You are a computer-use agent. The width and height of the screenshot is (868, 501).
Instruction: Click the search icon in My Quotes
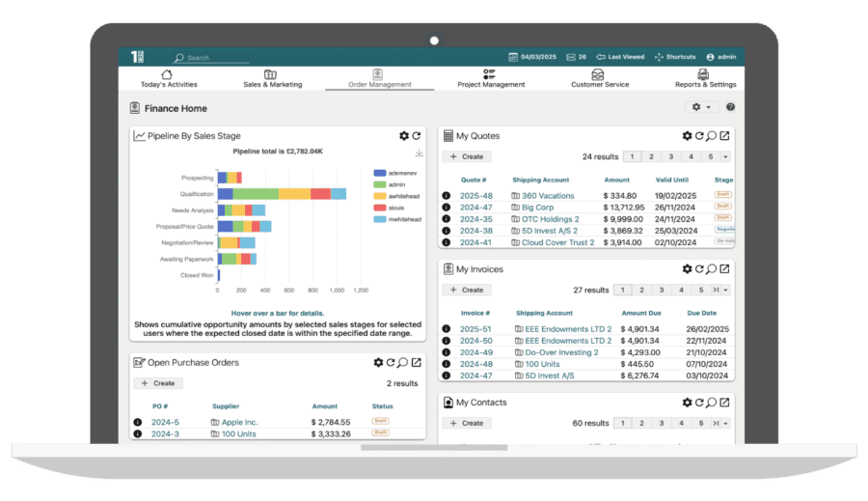(x=712, y=136)
